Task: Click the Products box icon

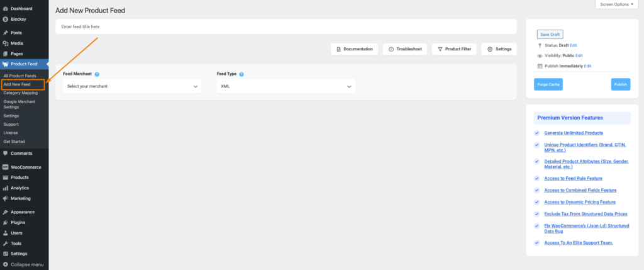Action: point(5,177)
